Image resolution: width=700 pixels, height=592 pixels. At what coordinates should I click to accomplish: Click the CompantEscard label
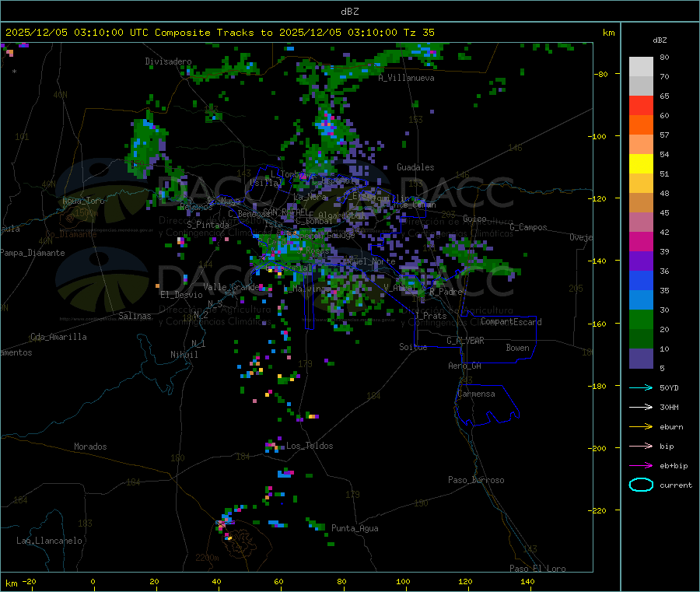click(x=511, y=321)
